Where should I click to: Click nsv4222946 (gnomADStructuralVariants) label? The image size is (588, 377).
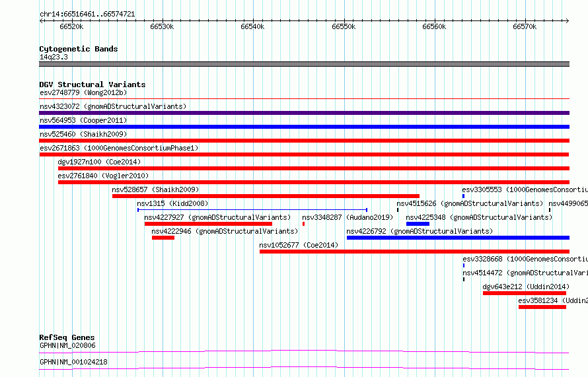click(225, 231)
